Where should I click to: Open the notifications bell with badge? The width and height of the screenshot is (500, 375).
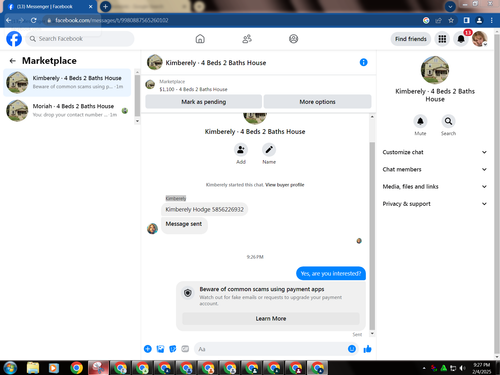click(461, 39)
